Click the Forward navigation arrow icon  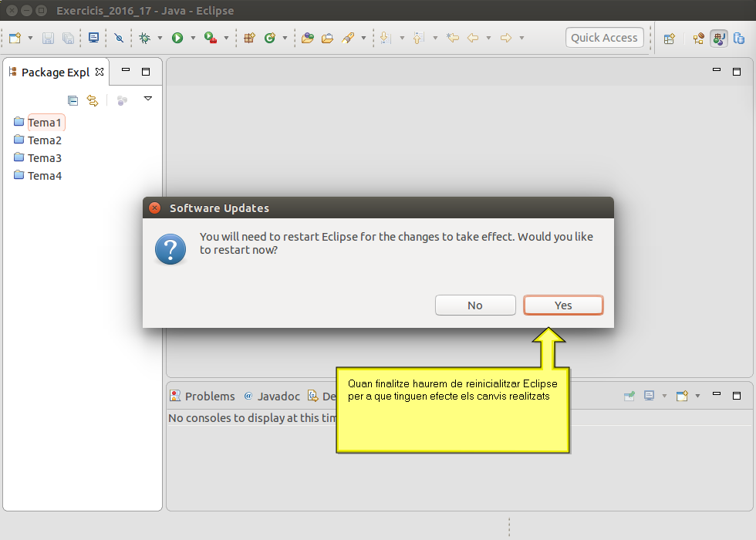click(x=506, y=38)
